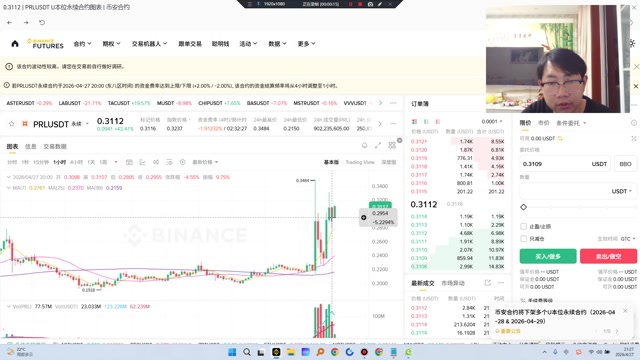Viewport: 640px width, 360px height.
Task: Open 最新价格 price source dropdown
Action: (x=205, y=162)
